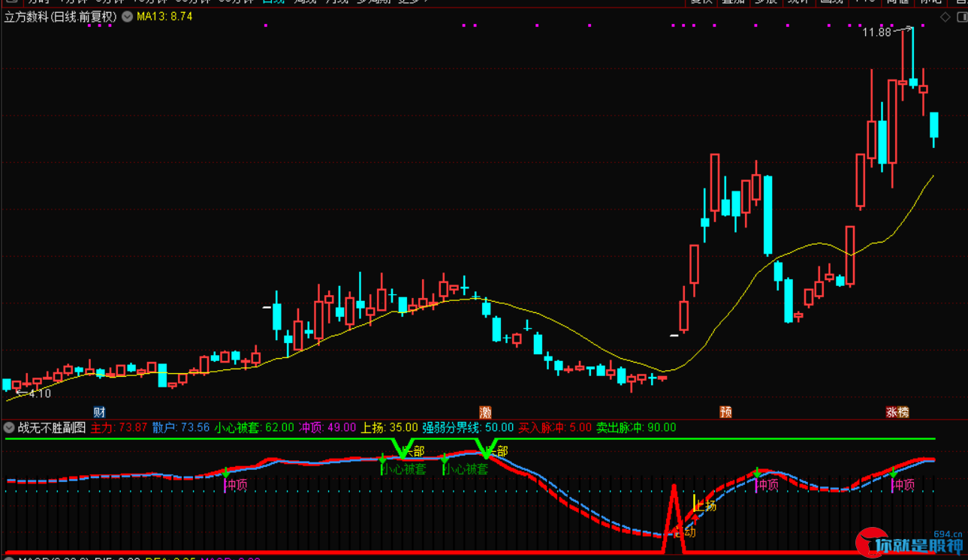
Task: Click the 冲顶: 49.00 legend value
Action: [x=327, y=428]
